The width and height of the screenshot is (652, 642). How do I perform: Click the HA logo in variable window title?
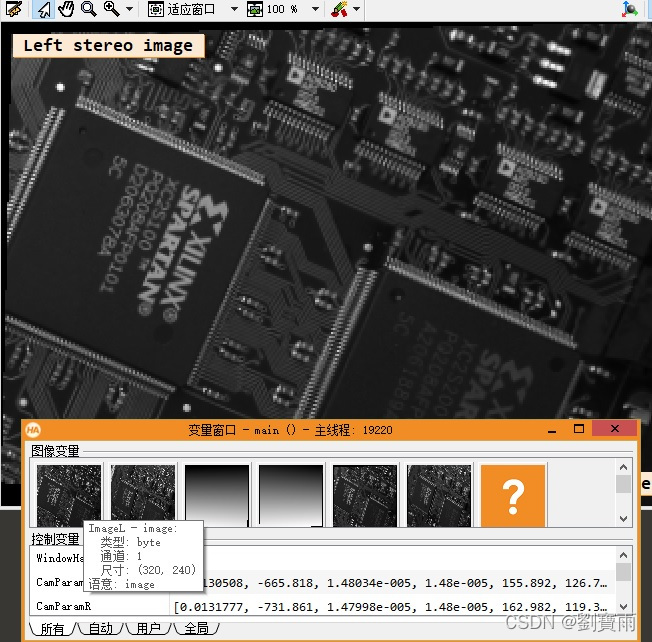click(33, 430)
